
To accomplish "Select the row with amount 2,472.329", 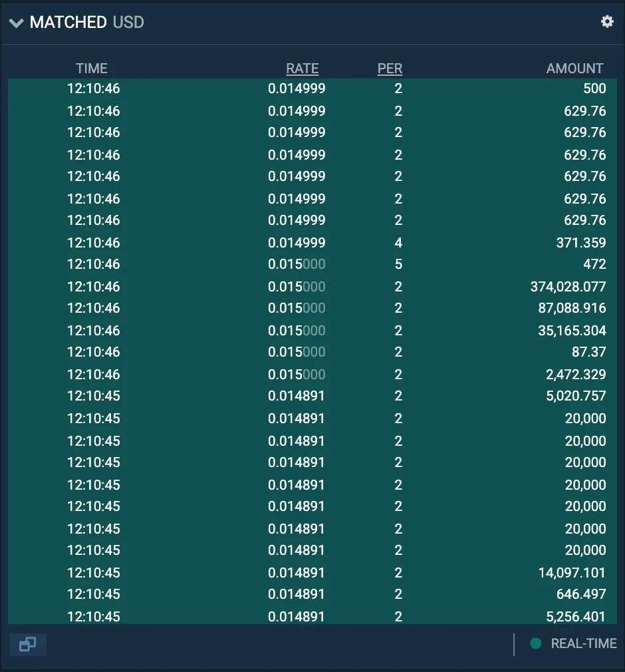I will (x=312, y=374).
